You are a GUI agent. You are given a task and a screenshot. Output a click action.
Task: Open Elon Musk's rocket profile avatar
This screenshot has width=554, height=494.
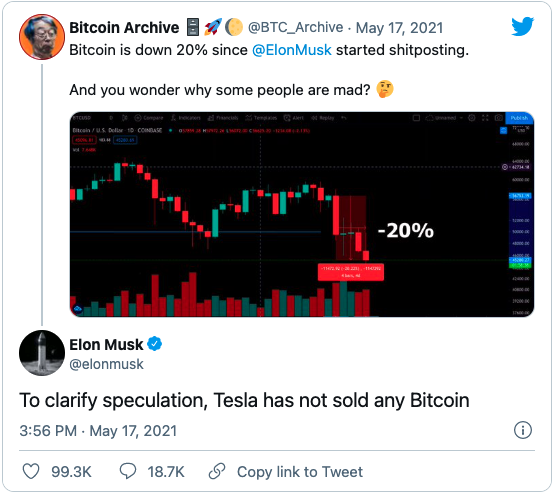[42, 353]
